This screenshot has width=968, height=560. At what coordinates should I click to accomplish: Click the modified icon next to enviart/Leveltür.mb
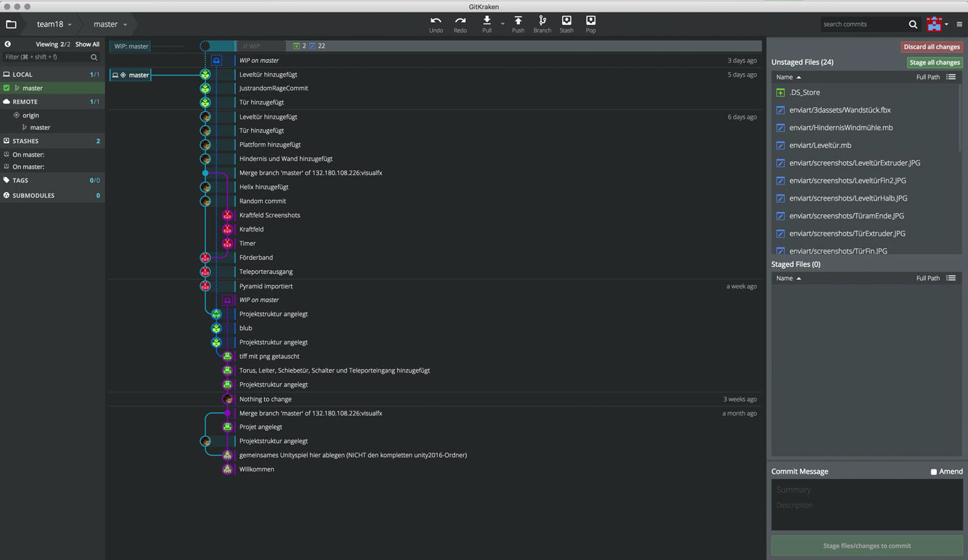(x=781, y=145)
